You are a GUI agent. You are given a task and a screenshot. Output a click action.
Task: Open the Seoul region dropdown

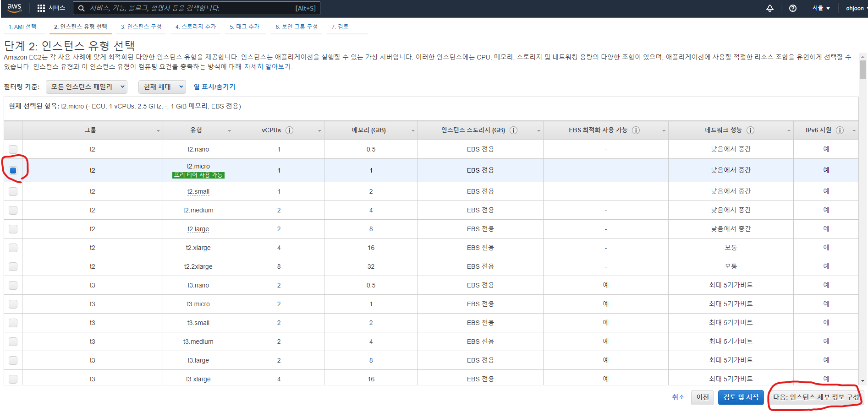coord(821,8)
